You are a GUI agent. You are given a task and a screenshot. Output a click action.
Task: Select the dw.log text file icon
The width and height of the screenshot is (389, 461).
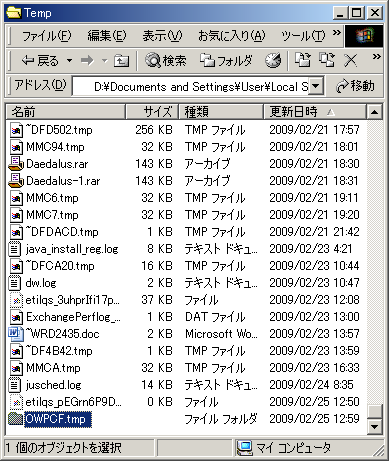coord(14,283)
